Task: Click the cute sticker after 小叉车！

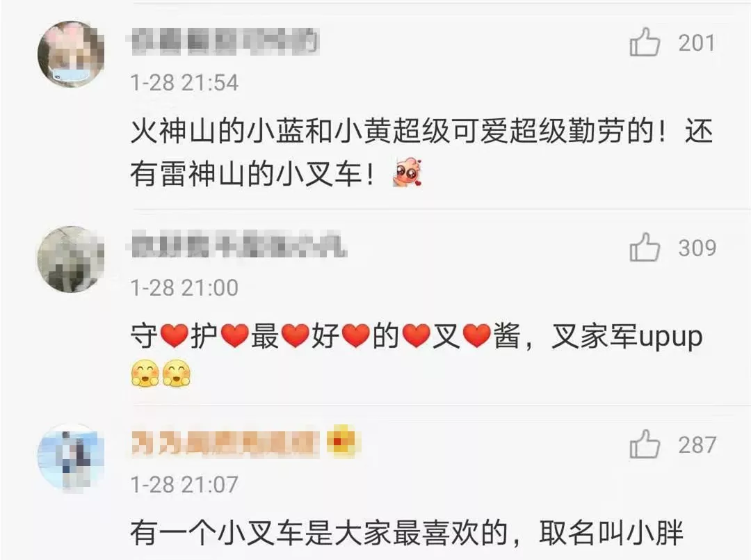Action: 407,173
